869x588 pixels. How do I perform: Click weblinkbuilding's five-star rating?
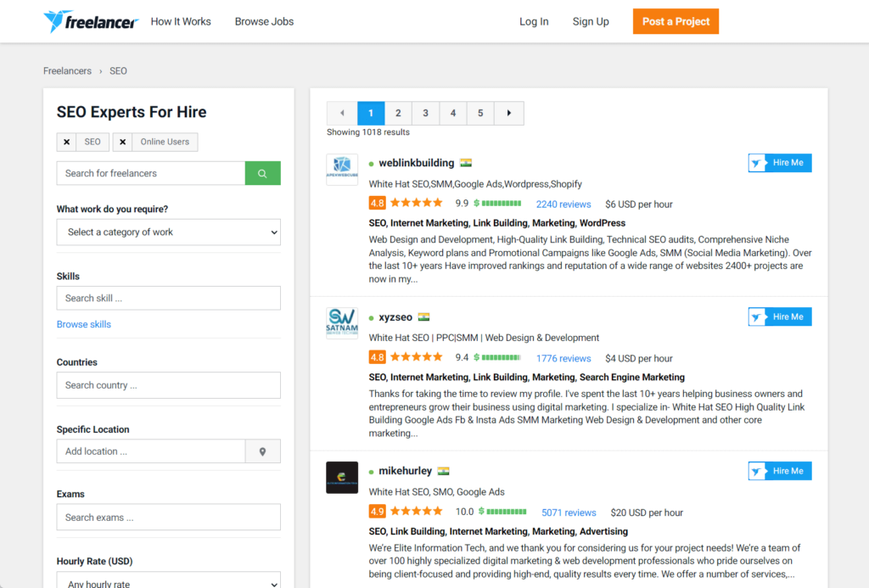click(x=417, y=203)
